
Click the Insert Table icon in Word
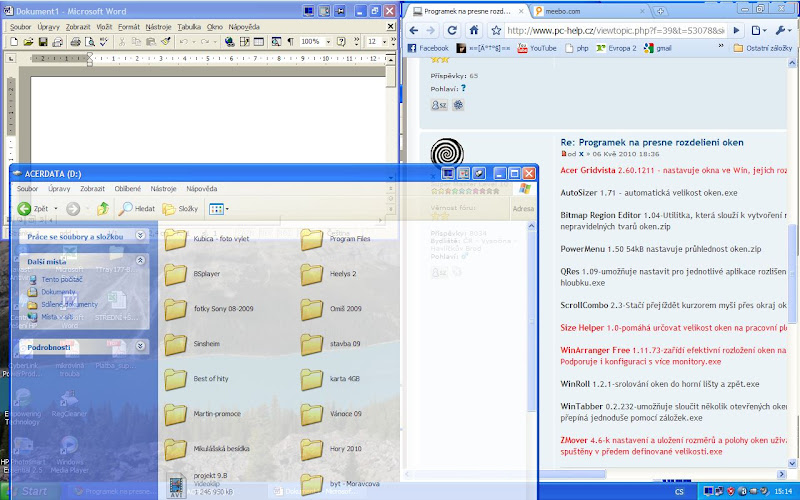pos(259,42)
